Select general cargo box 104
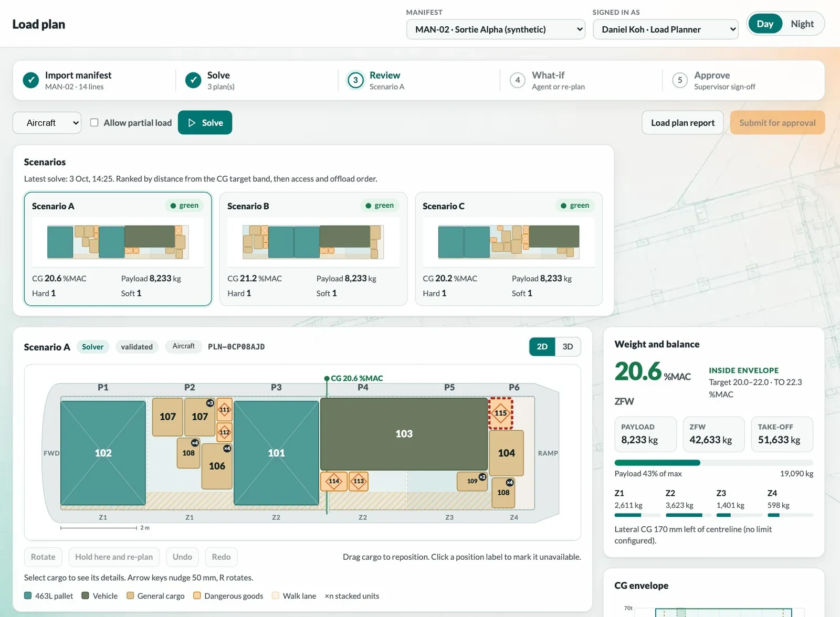This screenshot has height=617, width=840. (x=506, y=453)
